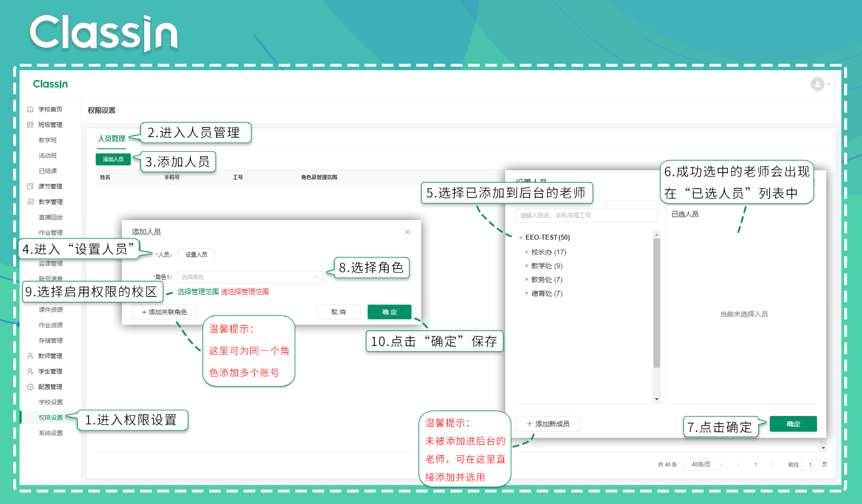Click 确定 in the 添加人员 dialog
The image size is (862, 504).
click(390, 312)
